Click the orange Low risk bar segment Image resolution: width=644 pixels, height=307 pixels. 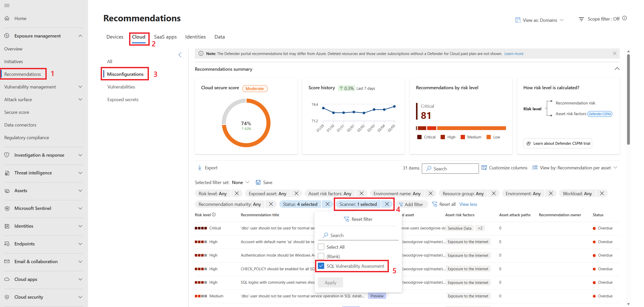tap(471, 128)
